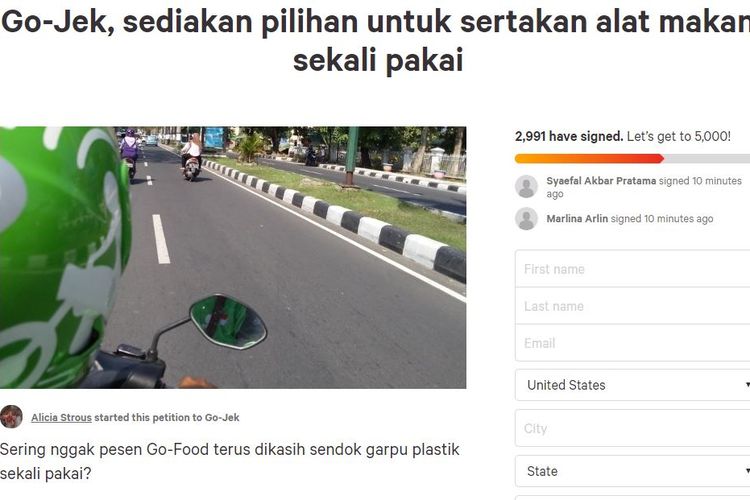Expand the State dropdown
The width and height of the screenshot is (750, 500).
pyautogui.click(x=632, y=471)
